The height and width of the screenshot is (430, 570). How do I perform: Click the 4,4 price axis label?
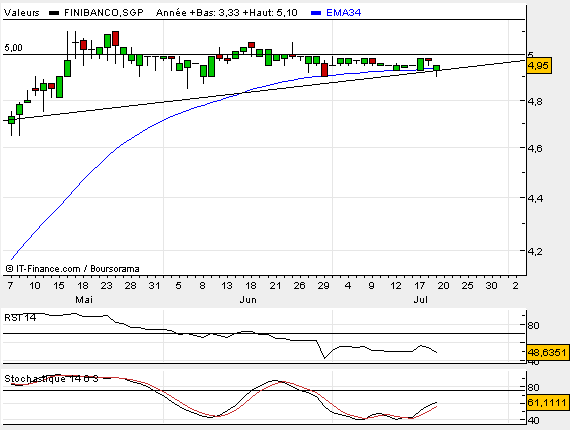click(x=535, y=198)
